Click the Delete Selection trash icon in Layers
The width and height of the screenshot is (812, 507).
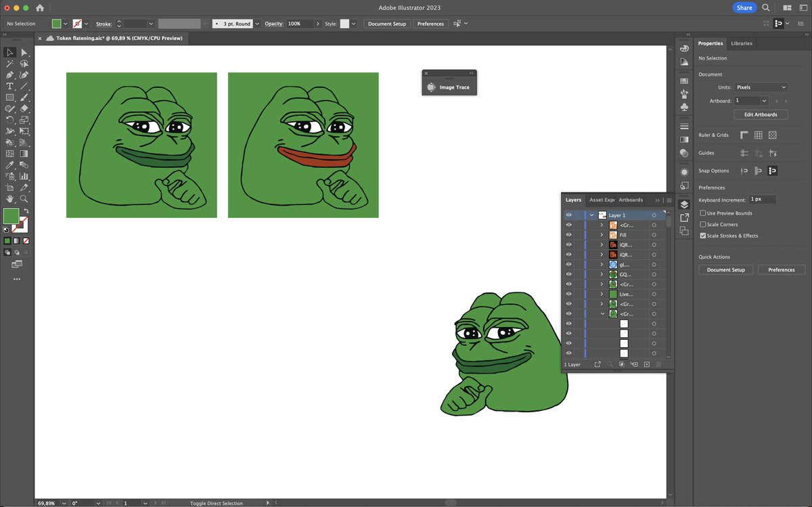click(658, 364)
